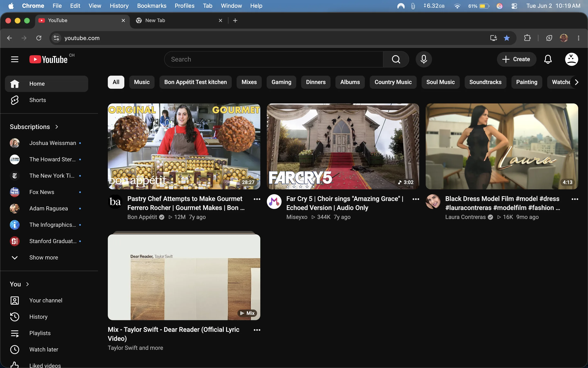This screenshot has width=588, height=368.
Task: Open Playlists in sidebar
Action: 46,333
